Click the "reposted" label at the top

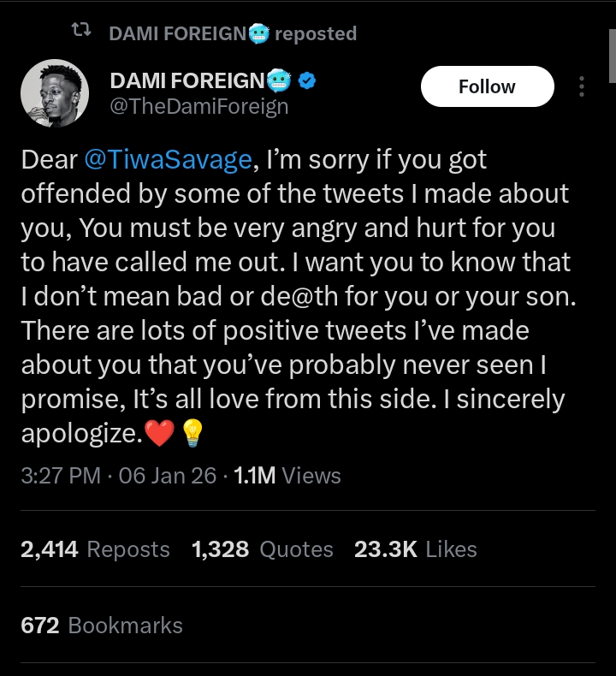pos(315,33)
